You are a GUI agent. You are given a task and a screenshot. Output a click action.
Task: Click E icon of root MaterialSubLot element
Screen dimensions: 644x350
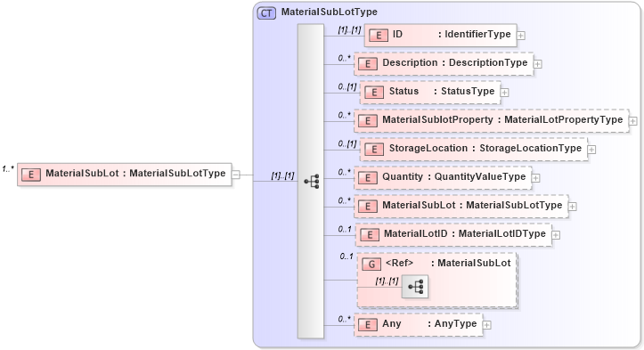click(31, 175)
